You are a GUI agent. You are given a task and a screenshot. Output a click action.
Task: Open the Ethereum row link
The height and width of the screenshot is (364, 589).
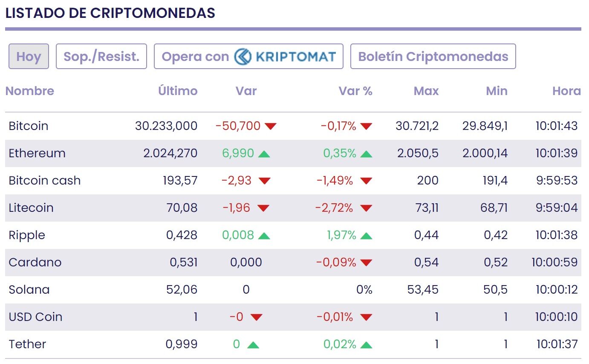coord(37,153)
